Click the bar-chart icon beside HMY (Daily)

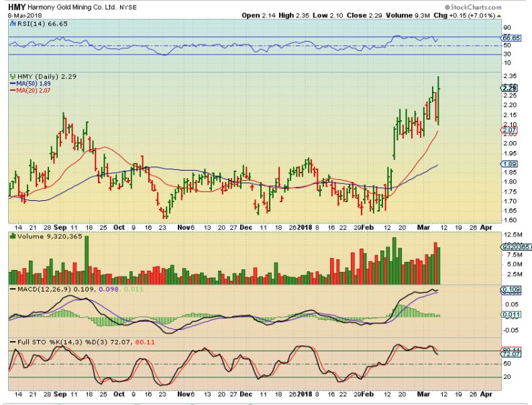[13, 76]
